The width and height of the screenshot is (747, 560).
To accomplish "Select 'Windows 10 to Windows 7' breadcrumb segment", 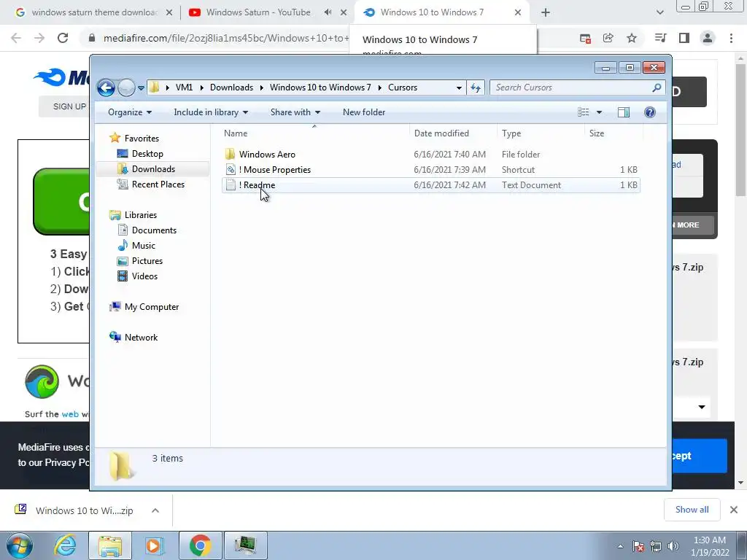I will tap(320, 87).
